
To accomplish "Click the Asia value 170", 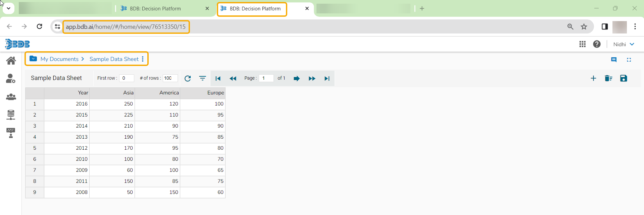I will (x=112, y=148).
